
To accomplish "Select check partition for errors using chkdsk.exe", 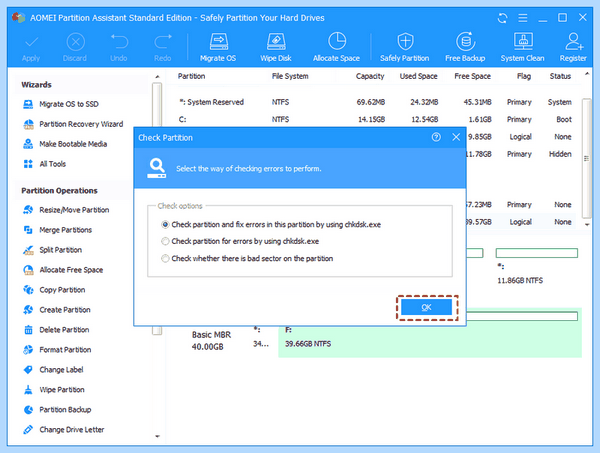I will tap(240, 241).
